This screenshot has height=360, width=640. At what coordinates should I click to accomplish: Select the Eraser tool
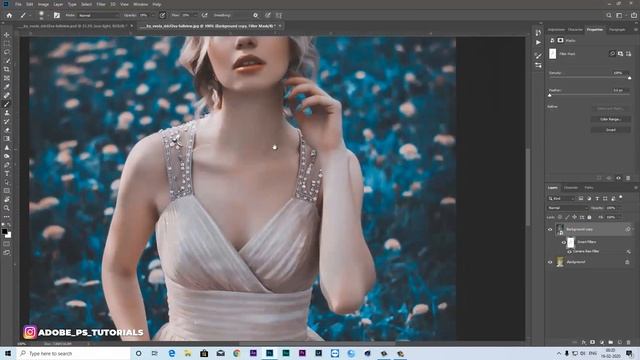coord(7,130)
